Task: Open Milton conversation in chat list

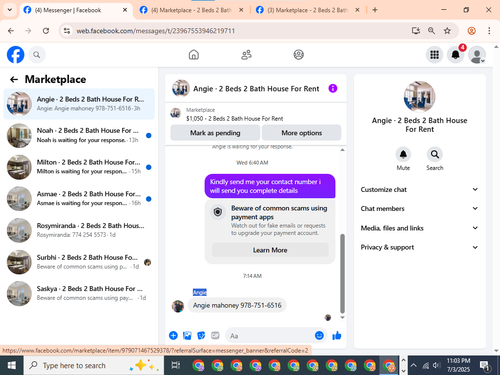Action: tap(79, 167)
